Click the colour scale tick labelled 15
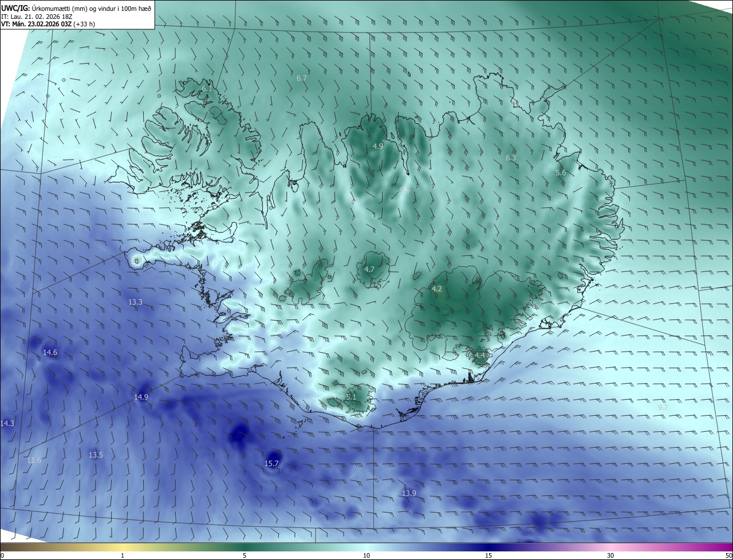733x560 pixels. pos(488,556)
